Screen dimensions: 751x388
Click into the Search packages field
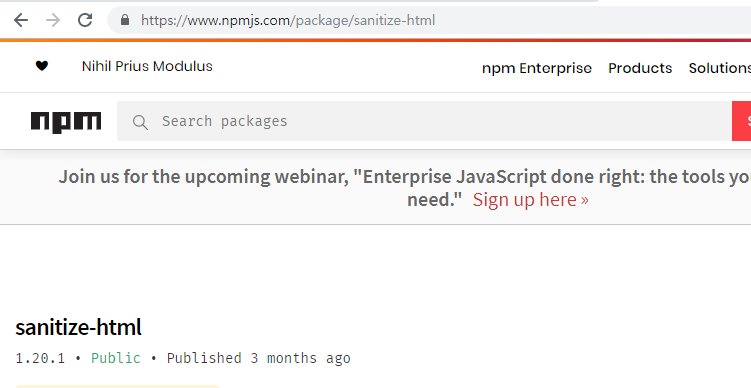click(424, 121)
